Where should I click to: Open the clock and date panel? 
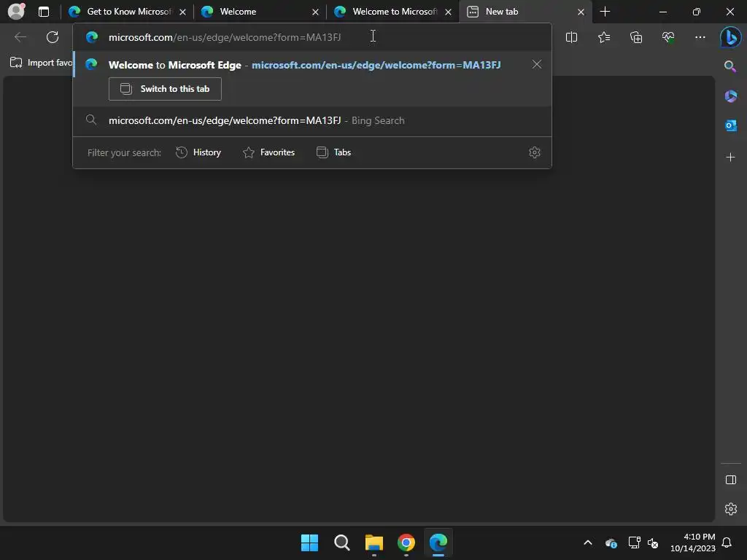[692, 542]
